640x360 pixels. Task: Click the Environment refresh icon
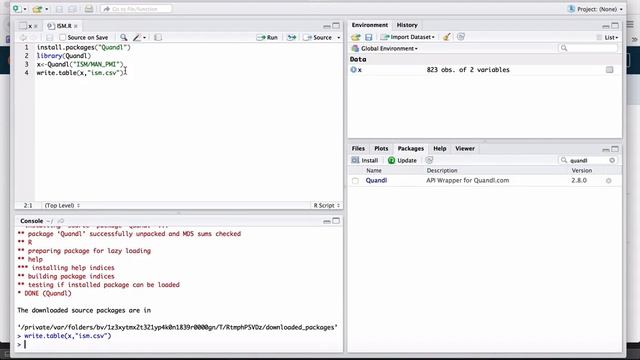[x=461, y=37]
